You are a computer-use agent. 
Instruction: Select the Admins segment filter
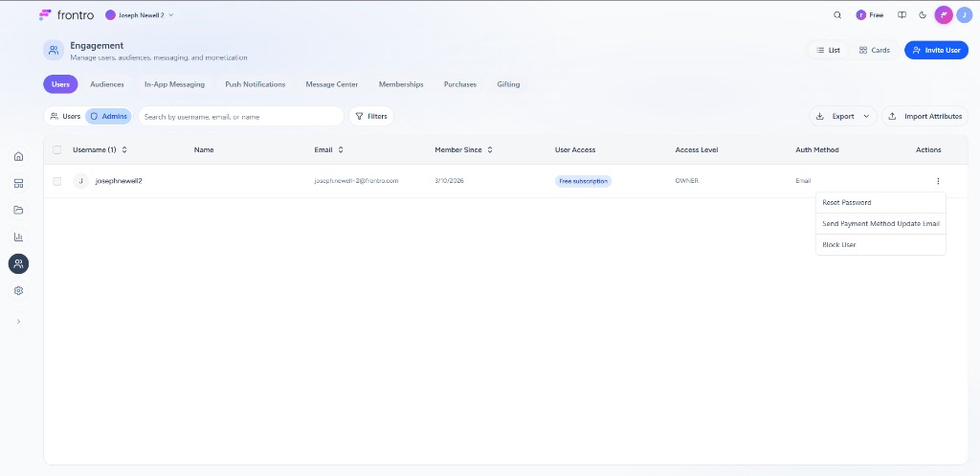point(109,116)
